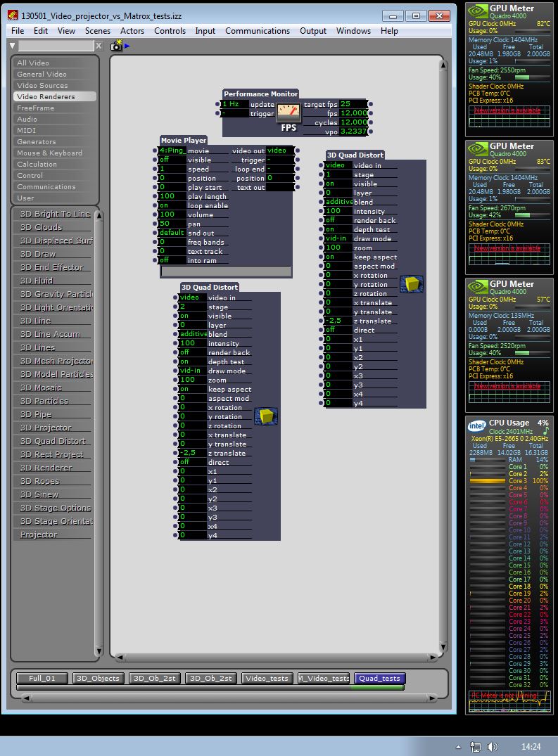Screen dimensions: 558x756
Task: Click the yellow cube on the stage 1 Quad Distort
Action: click(x=412, y=284)
